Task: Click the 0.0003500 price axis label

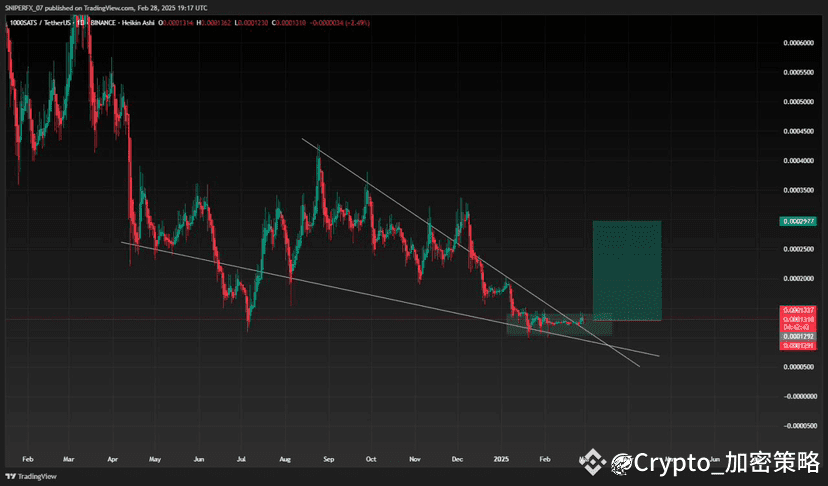Action: [x=798, y=190]
